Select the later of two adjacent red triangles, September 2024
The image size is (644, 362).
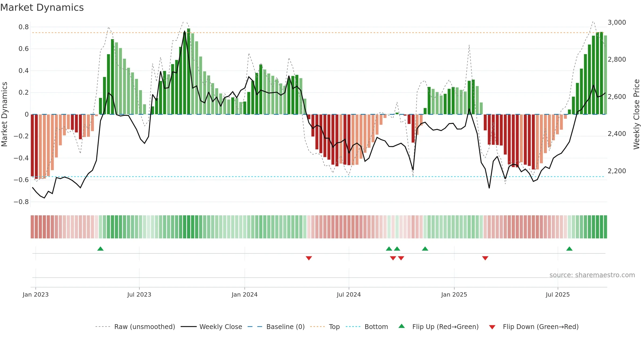tap(401, 258)
